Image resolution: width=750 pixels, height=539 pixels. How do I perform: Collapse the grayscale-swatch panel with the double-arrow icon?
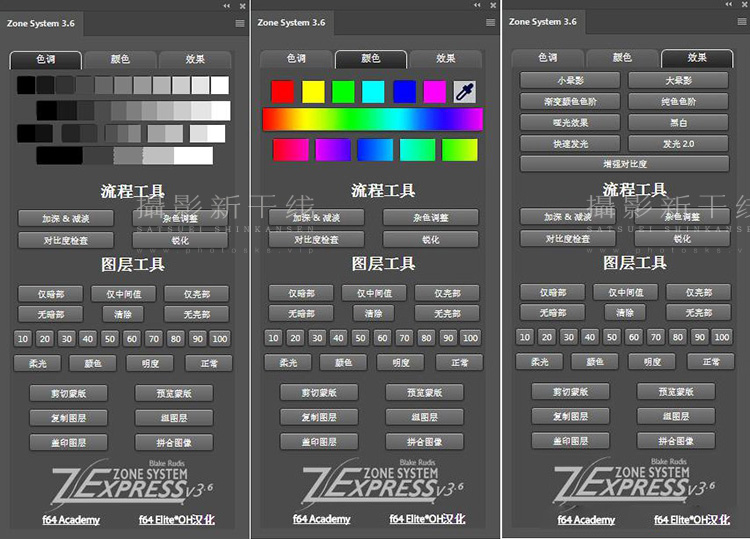227,6
